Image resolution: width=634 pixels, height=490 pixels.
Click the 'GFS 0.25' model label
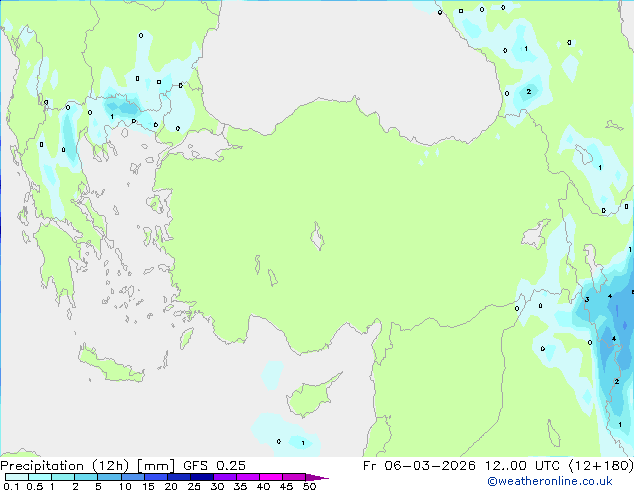pos(214,466)
